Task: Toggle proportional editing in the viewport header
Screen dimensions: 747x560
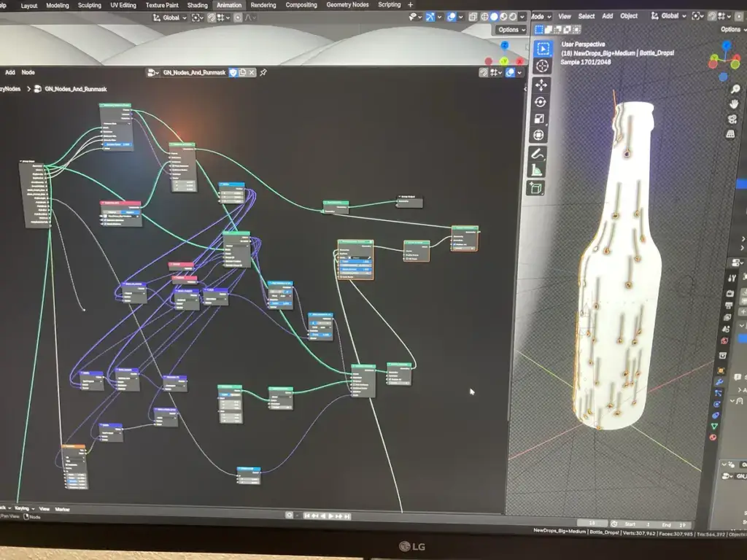Action: (x=739, y=16)
